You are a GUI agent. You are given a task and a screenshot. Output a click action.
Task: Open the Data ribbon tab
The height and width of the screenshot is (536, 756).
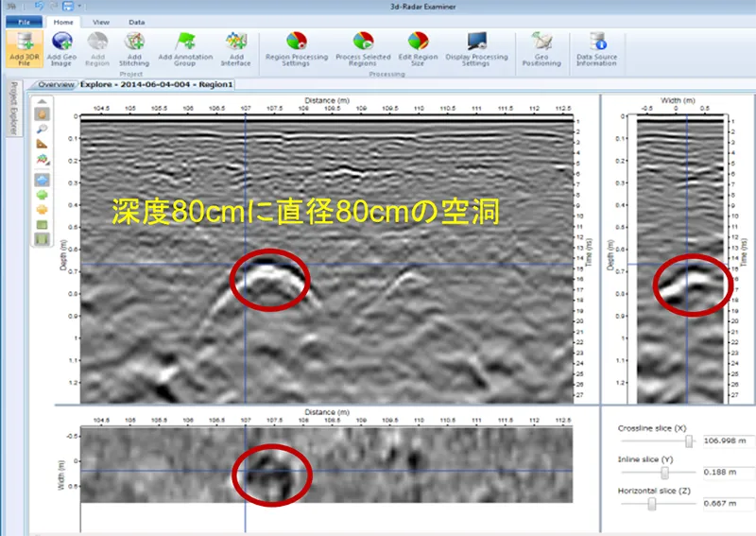coord(137,21)
